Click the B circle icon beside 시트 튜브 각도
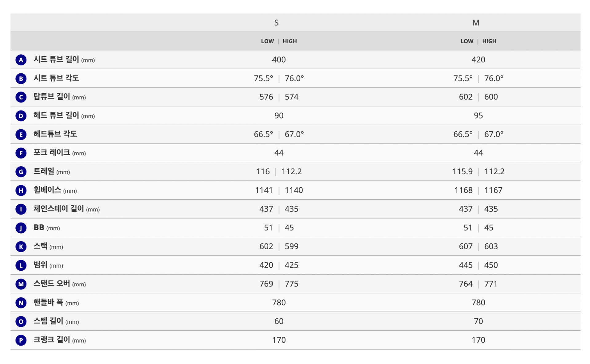The image size is (590, 364). pyautogui.click(x=21, y=79)
